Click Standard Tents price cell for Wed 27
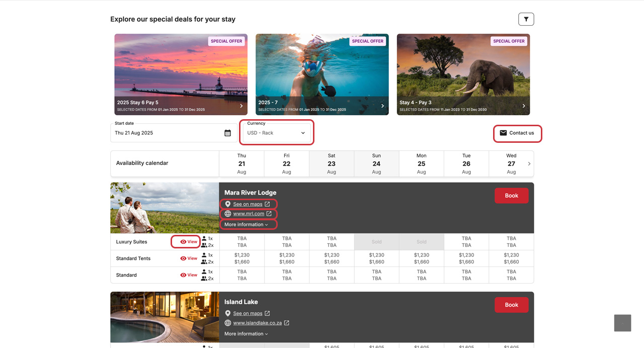 coord(511,258)
